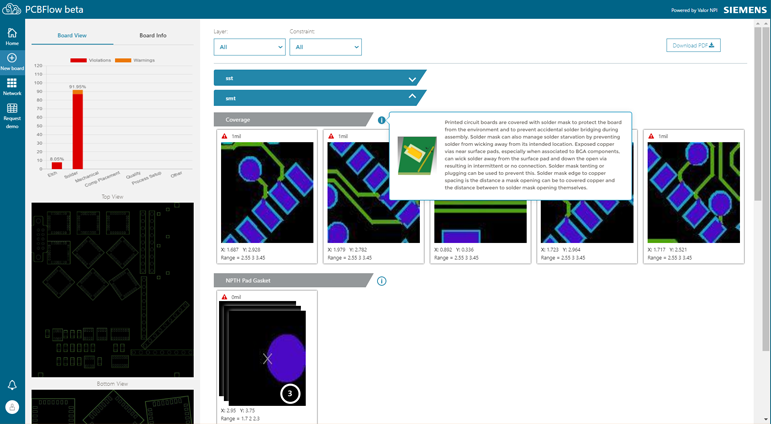Click warning triangle on the 0mil card
This screenshot has width=771, height=424.
tap(224, 297)
